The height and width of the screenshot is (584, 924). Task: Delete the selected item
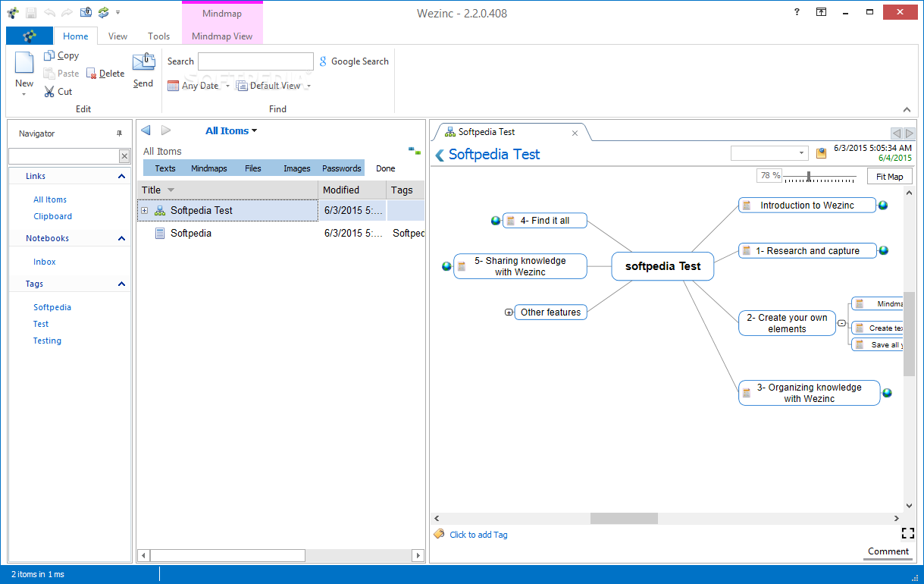tap(105, 74)
